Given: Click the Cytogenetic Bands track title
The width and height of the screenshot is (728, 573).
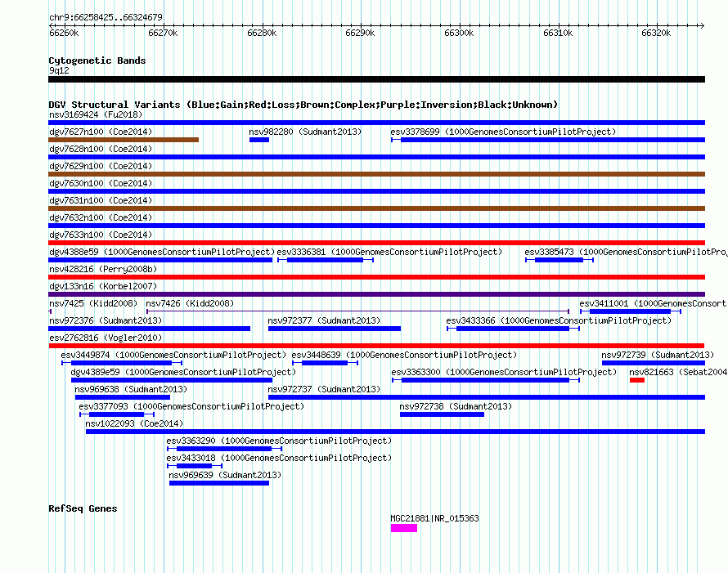Looking at the screenshot, I should coord(97,60).
